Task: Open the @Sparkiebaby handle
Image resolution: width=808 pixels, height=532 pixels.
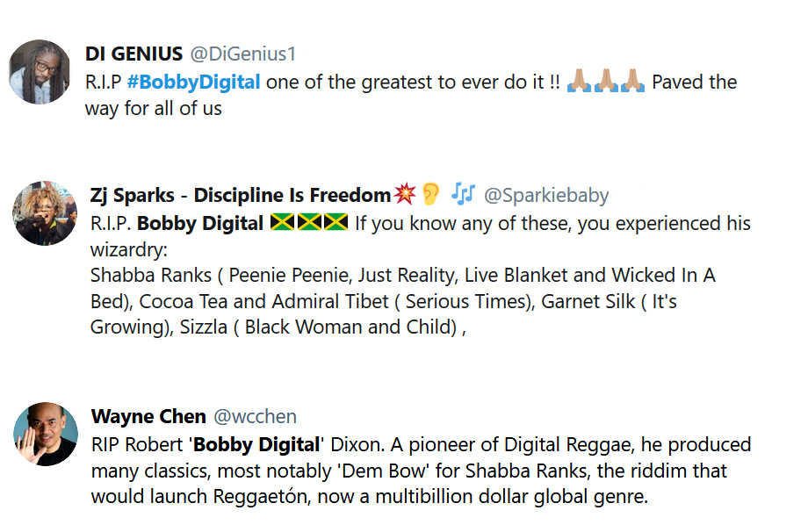Action: point(545,195)
